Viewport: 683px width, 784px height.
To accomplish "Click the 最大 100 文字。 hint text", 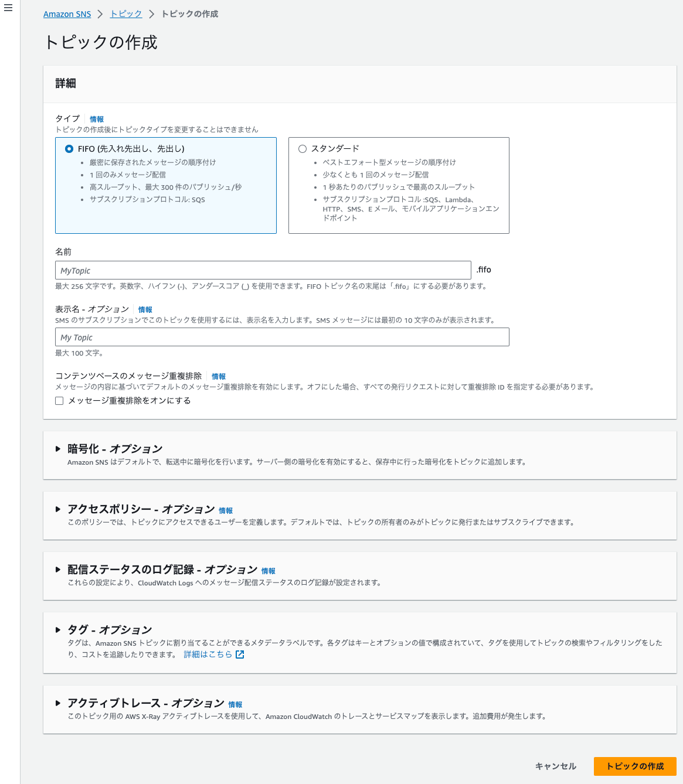I will tap(79, 353).
